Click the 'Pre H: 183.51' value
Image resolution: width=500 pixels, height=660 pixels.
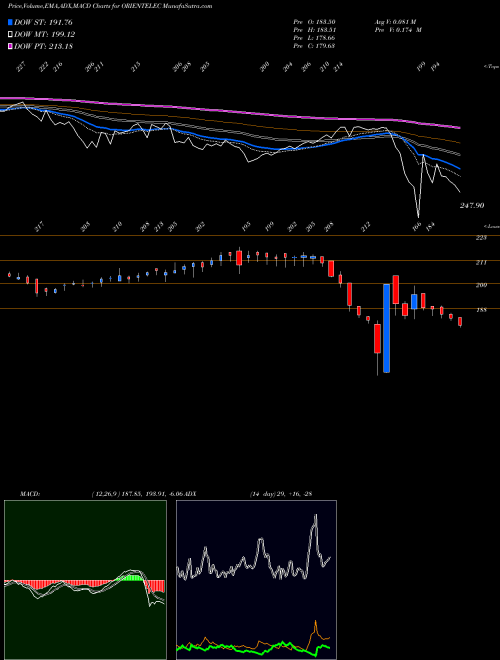pos(314,30)
